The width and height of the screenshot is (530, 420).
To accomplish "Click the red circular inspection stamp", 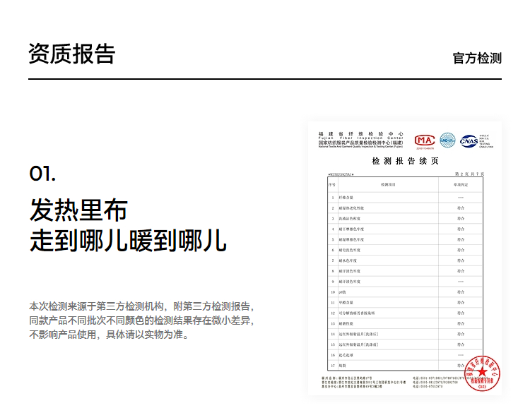I will pos(481,373).
